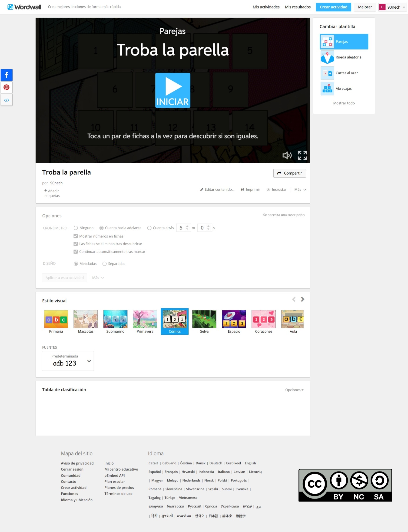Open leaderboard Opciones dropdown
Screen dimensions: 408x532
[x=294, y=390]
